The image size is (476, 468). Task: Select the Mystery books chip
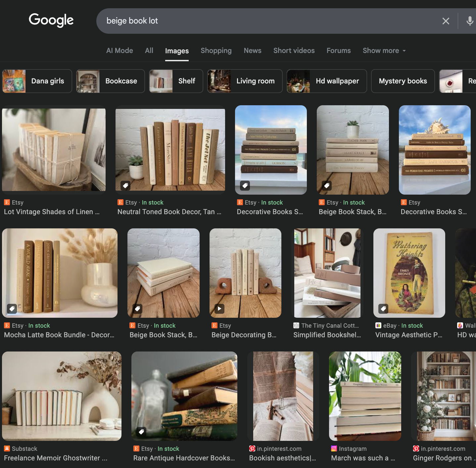(x=403, y=81)
